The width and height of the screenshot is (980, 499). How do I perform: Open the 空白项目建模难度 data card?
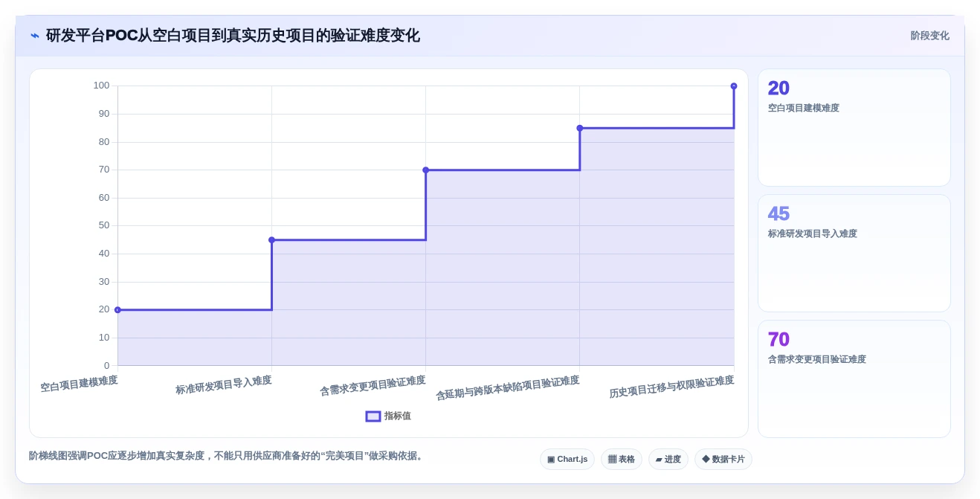(854, 128)
